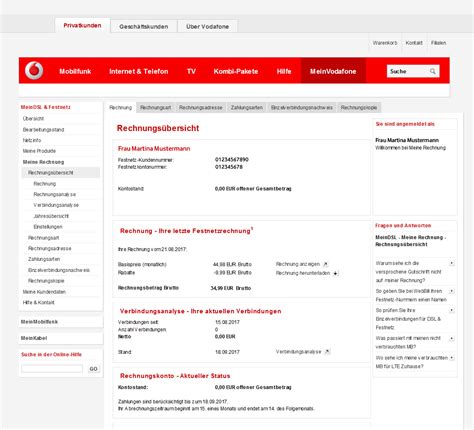The width and height of the screenshot is (474, 430).
Task: Open Meine Produkte in sidebar
Action: click(39, 151)
